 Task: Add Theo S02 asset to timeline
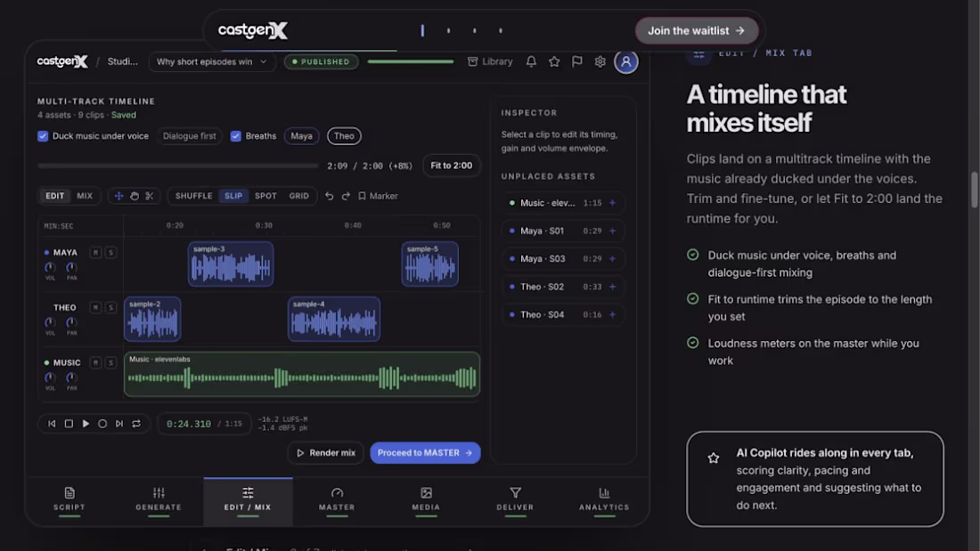613,287
